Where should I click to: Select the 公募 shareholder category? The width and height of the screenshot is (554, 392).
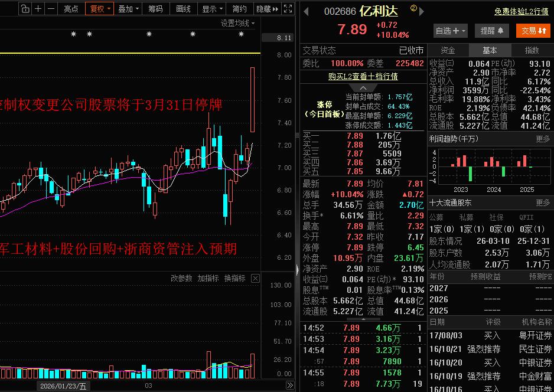coord(436,217)
